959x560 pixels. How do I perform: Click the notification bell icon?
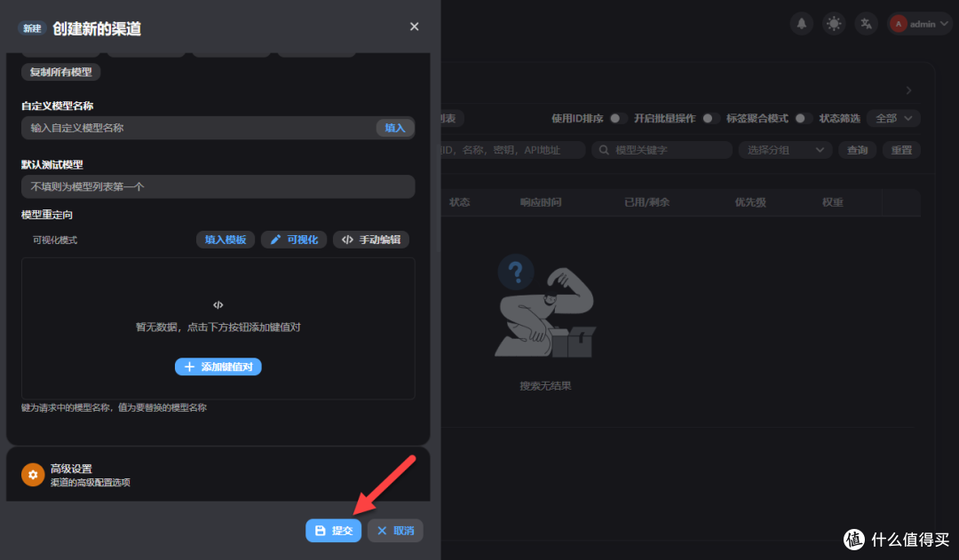click(801, 24)
